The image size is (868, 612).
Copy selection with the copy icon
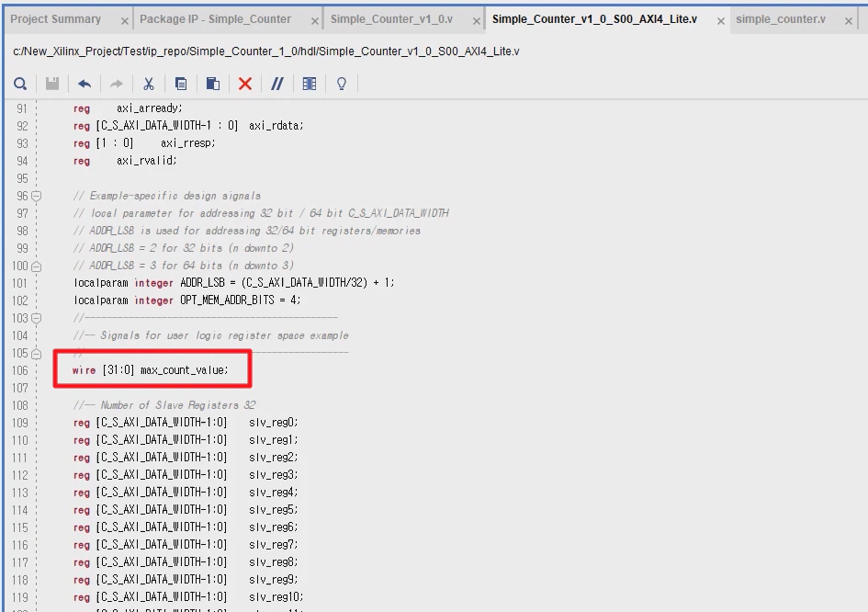pos(180,84)
